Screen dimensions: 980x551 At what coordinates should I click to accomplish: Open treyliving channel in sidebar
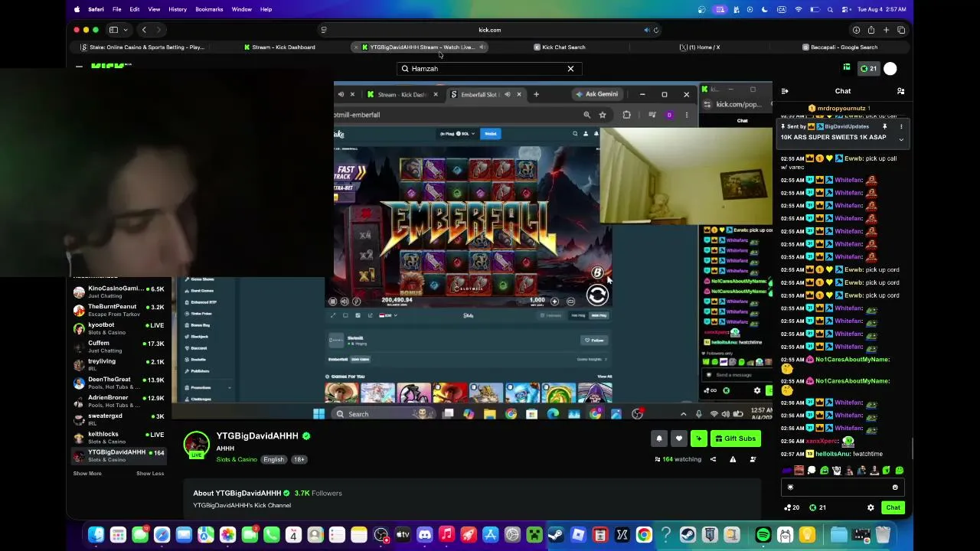pyautogui.click(x=119, y=364)
